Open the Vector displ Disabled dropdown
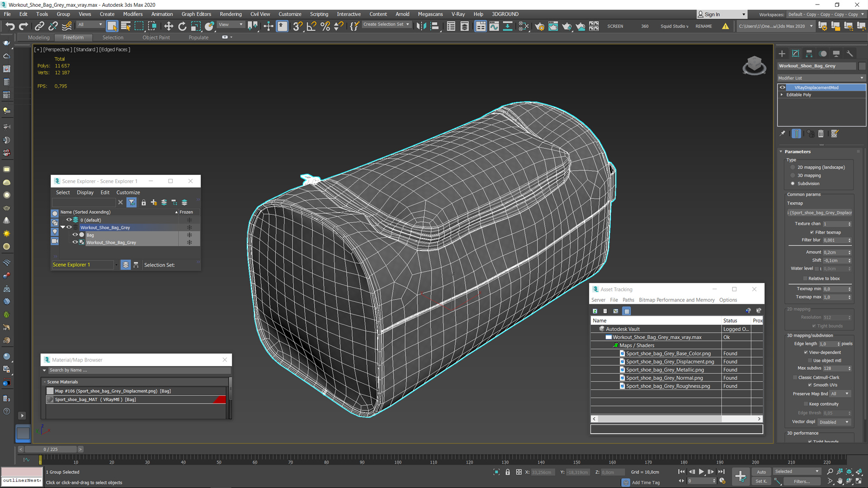This screenshot has width=868, height=488. (834, 422)
